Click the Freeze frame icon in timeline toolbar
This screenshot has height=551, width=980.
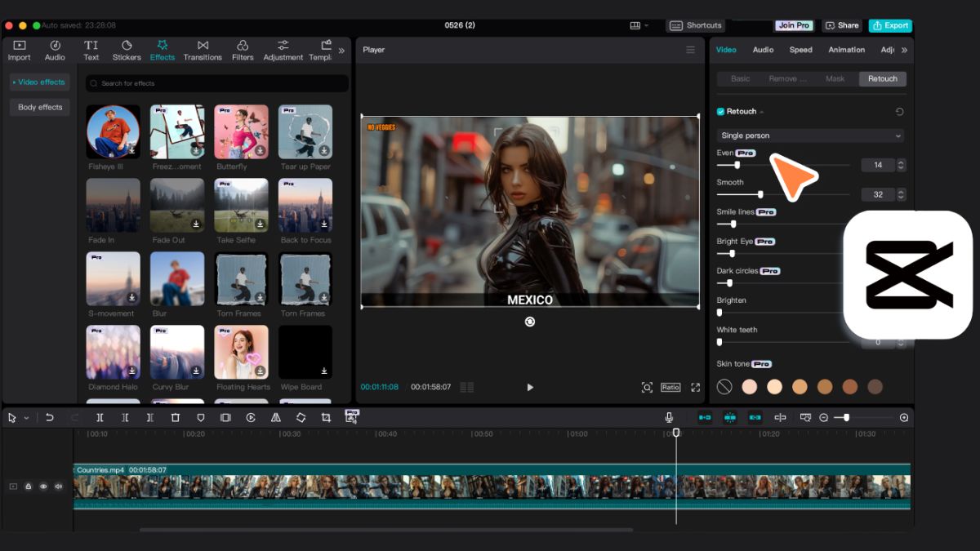[225, 417]
